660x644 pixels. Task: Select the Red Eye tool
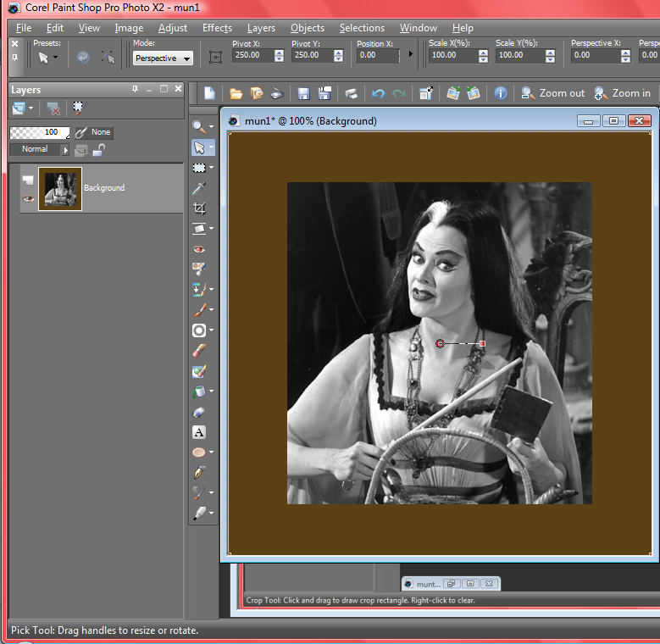[198, 250]
